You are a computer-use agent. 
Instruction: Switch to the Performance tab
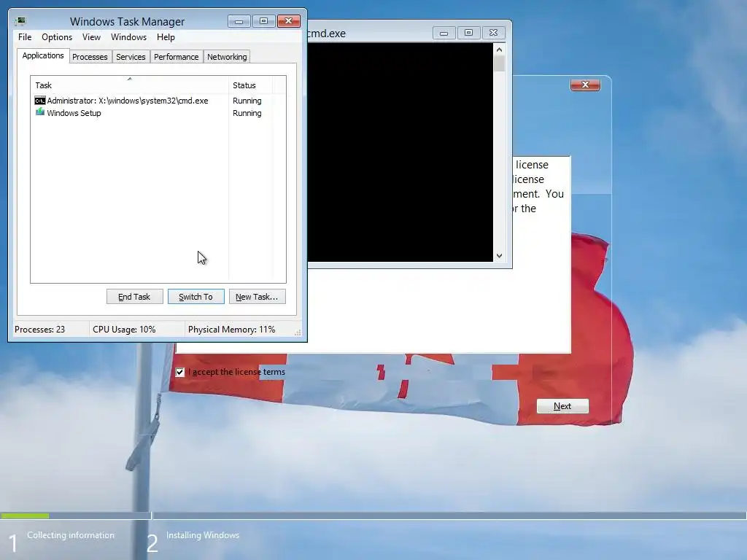[177, 57]
